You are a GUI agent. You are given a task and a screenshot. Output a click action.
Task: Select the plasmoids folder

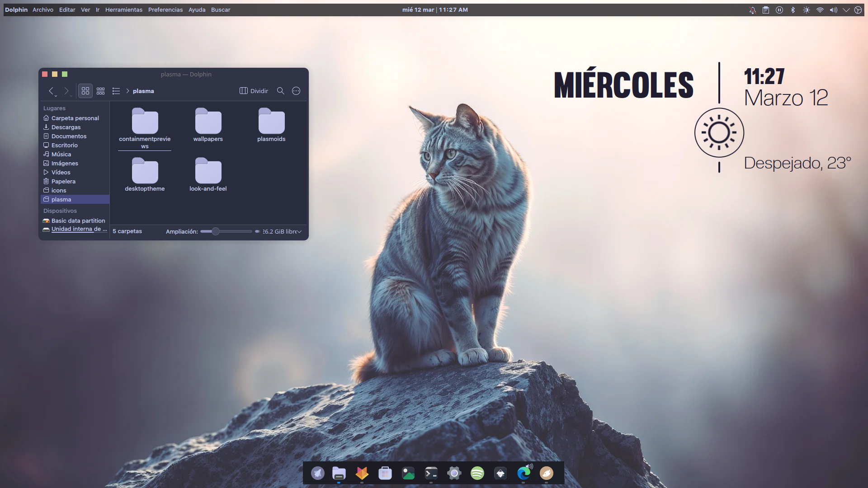tap(271, 125)
